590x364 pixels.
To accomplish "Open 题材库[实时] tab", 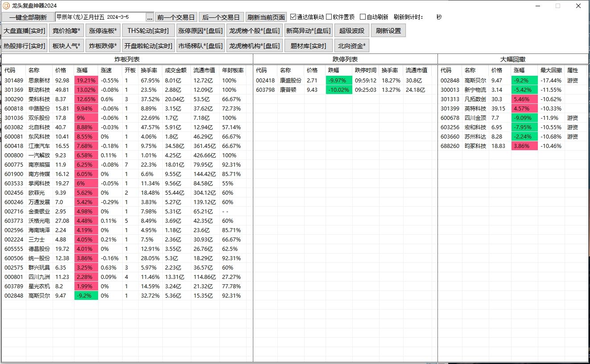I will (309, 46).
